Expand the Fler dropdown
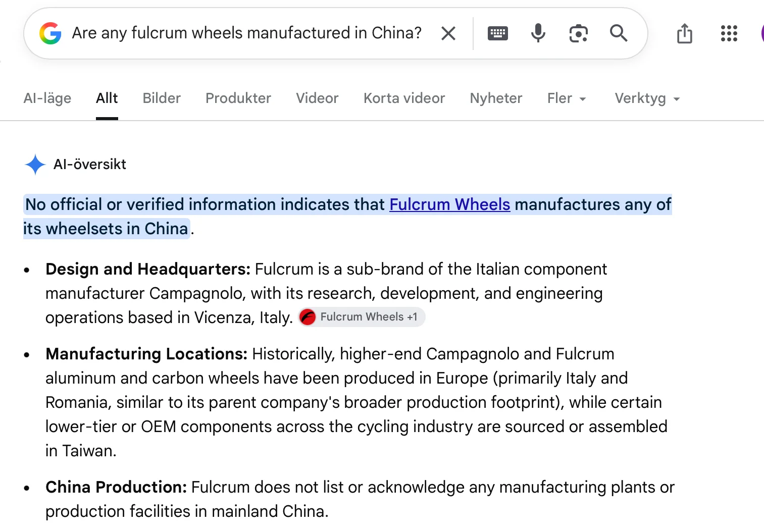This screenshot has width=764, height=532. [567, 98]
